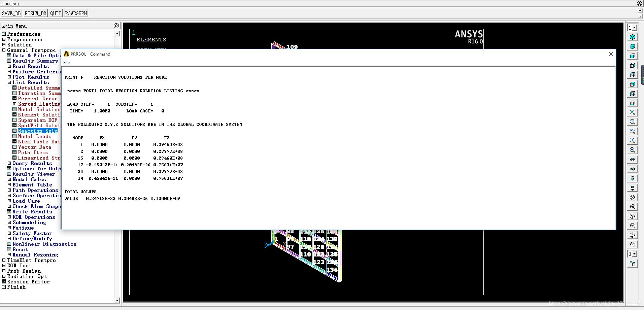Viewport: 644px width, 310px height.
Task: Click total FZ value 0.13000E+09
Action: click(165, 199)
